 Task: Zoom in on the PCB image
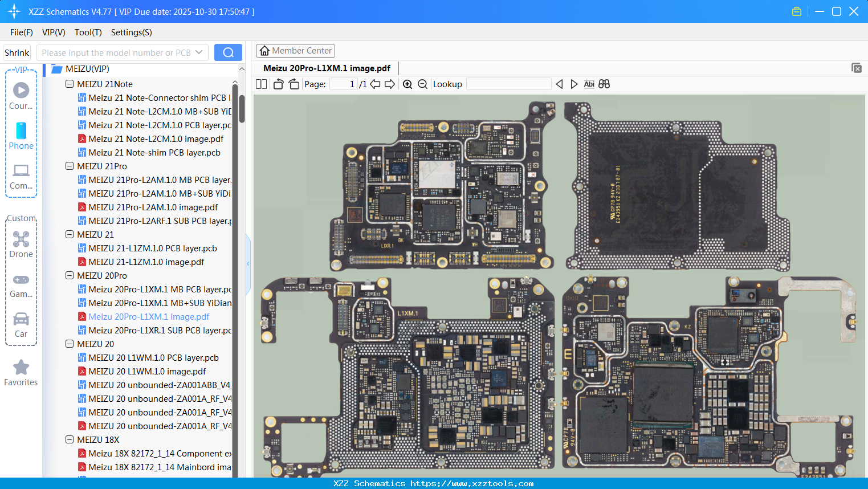[x=407, y=84]
